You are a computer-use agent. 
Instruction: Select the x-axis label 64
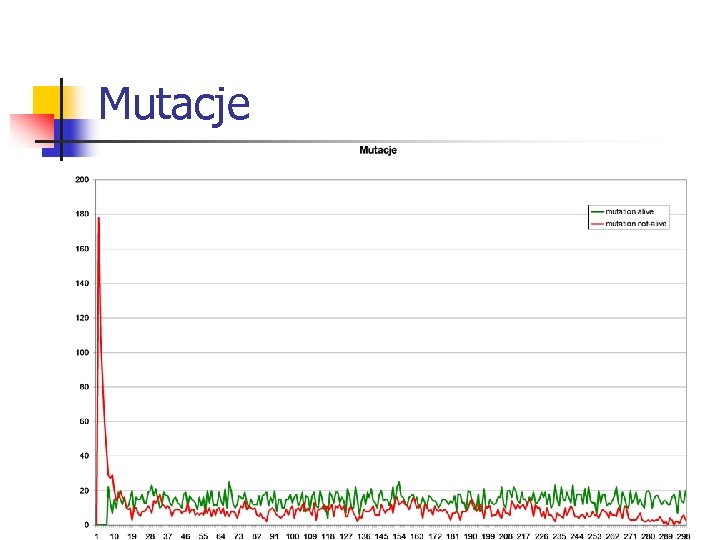tap(221, 536)
